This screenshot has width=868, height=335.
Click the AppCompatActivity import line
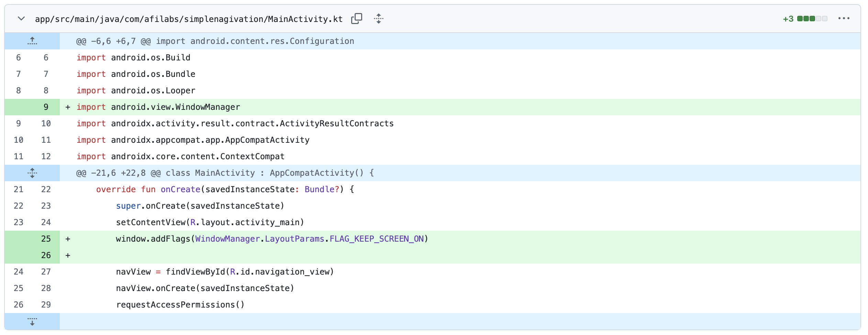pos(193,140)
